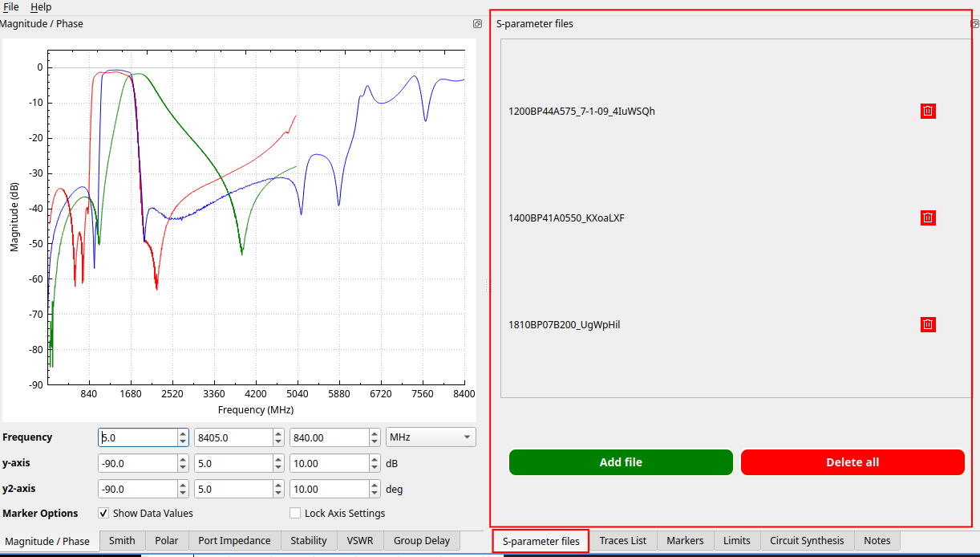
Task: Enable Show Data Values checkbox
Action: point(103,513)
